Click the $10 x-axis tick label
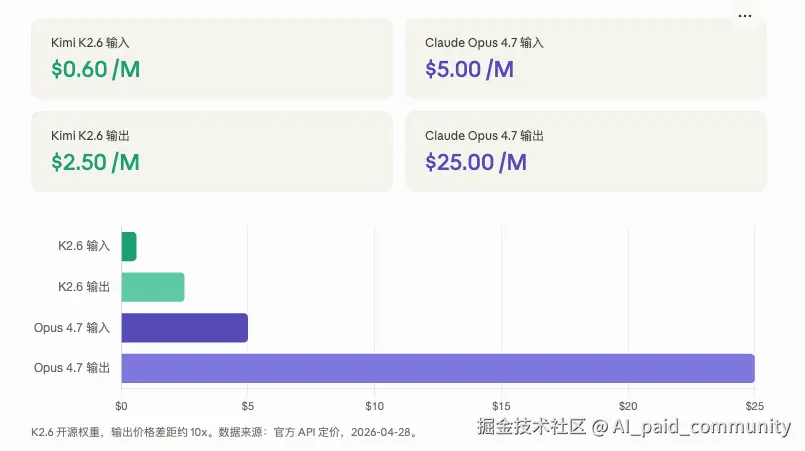 tap(374, 406)
